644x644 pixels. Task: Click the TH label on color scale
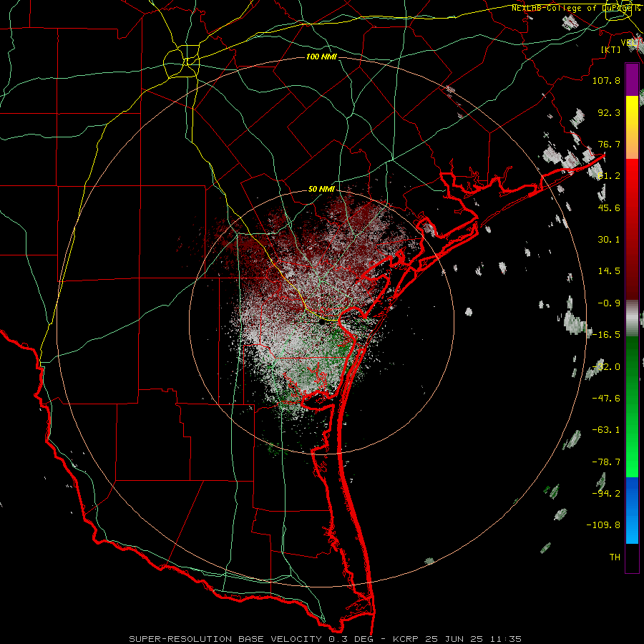615,557
